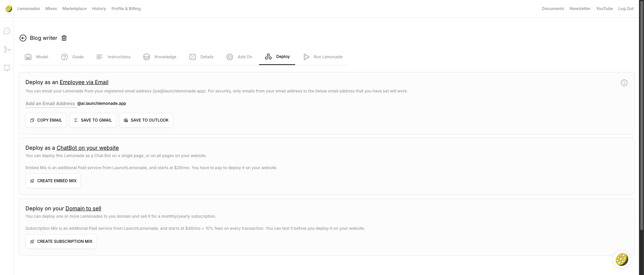
Task: Click the Add On tab gear icon
Action: [x=230, y=57]
